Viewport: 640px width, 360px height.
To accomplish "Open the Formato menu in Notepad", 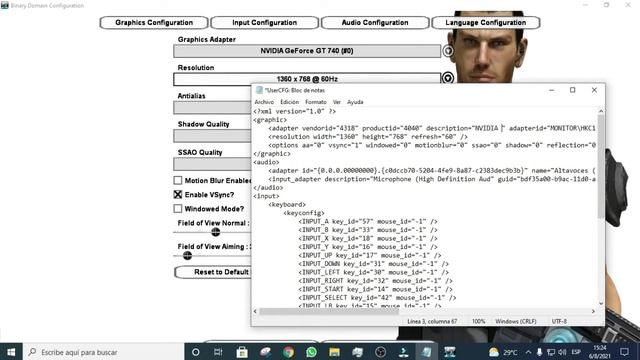I will coord(316,102).
